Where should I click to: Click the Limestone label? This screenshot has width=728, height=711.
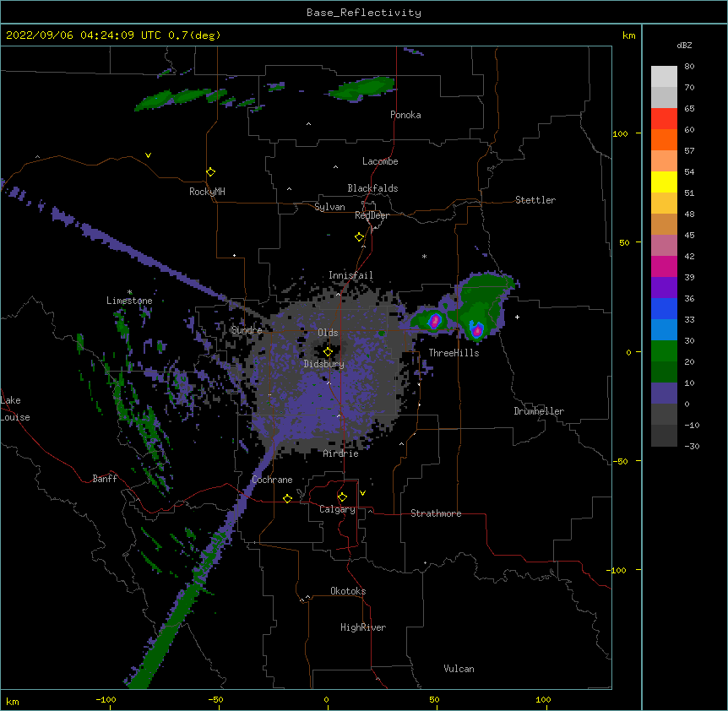(x=129, y=301)
